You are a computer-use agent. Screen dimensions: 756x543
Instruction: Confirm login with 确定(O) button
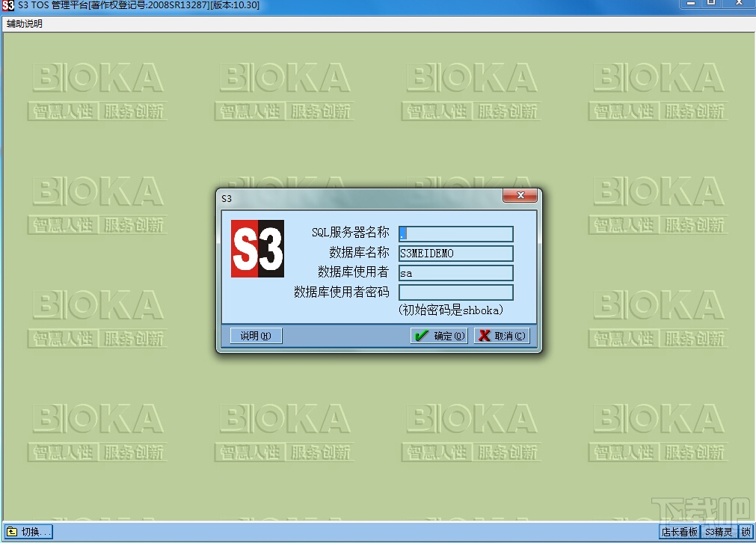pos(439,336)
